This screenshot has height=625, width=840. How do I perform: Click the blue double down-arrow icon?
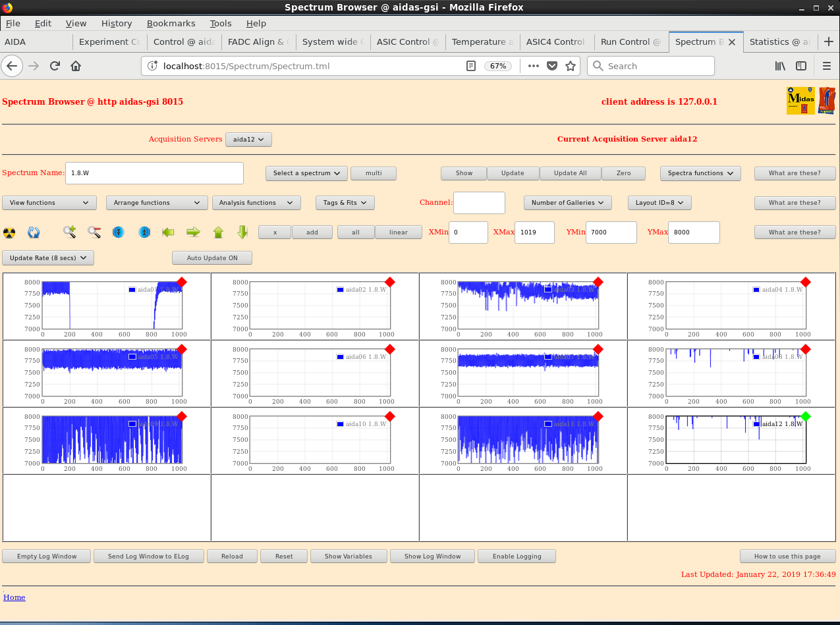tap(119, 232)
